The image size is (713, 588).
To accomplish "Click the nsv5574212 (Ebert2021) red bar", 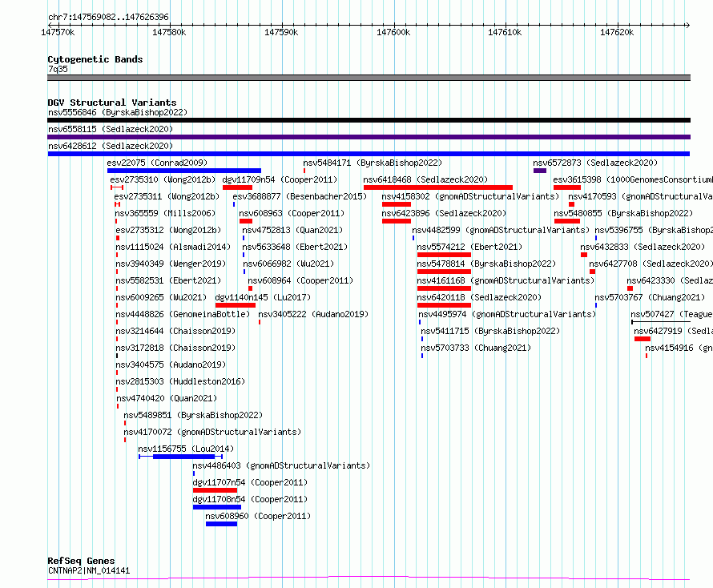I will point(444,255).
